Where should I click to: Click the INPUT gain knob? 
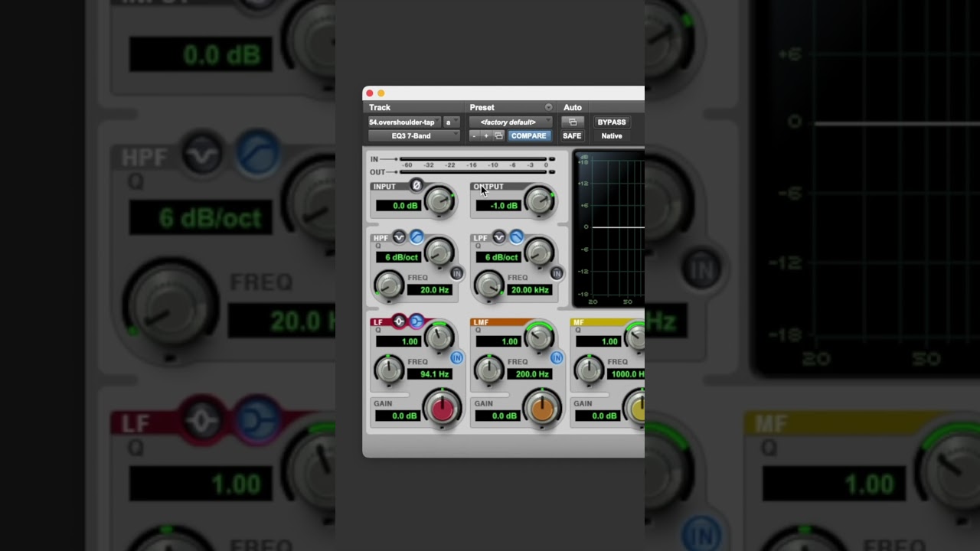(x=439, y=201)
